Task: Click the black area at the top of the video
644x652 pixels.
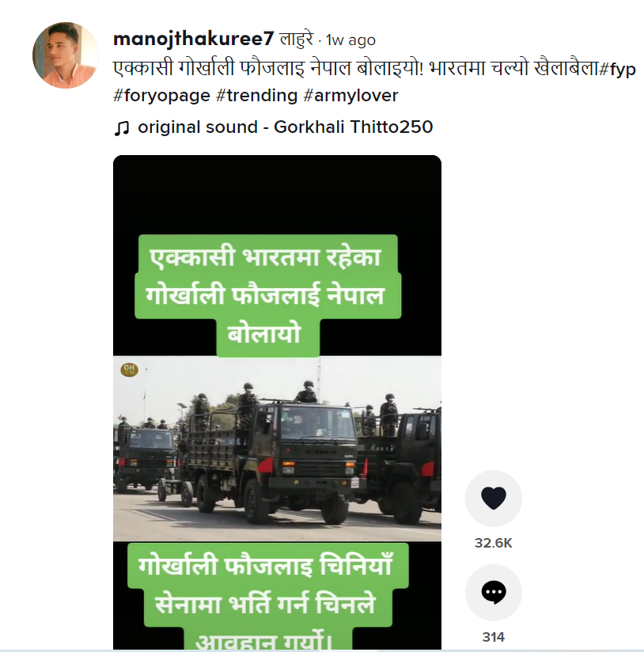Action: (x=278, y=195)
